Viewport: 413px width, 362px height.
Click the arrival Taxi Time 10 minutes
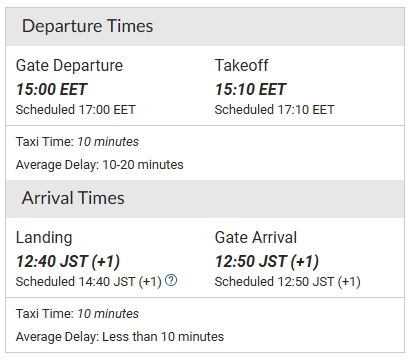pyautogui.click(x=77, y=314)
